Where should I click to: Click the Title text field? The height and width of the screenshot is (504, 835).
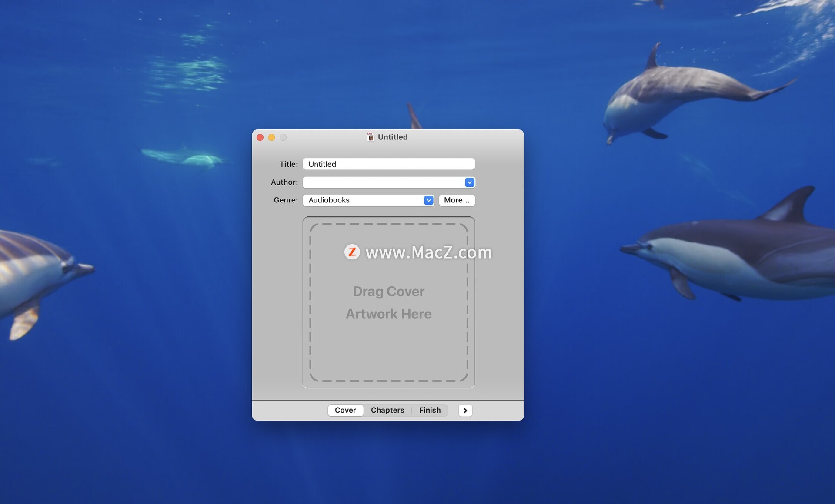pyautogui.click(x=388, y=164)
